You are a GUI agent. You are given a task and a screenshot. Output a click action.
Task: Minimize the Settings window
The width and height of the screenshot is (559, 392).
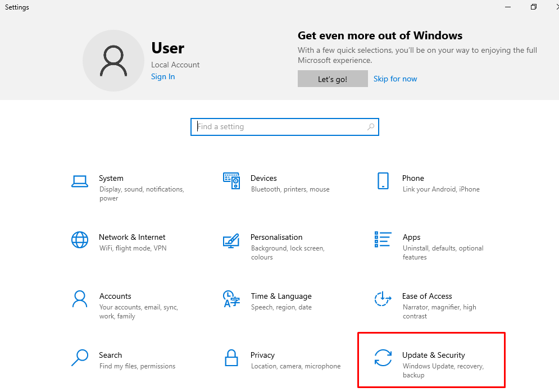[508, 7]
